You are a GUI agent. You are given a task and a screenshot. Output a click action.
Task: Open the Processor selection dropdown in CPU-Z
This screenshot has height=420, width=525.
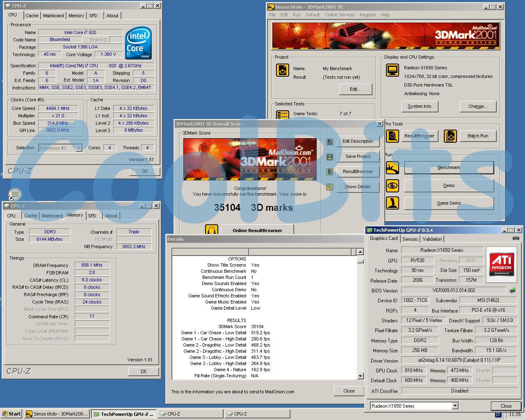tap(79, 148)
